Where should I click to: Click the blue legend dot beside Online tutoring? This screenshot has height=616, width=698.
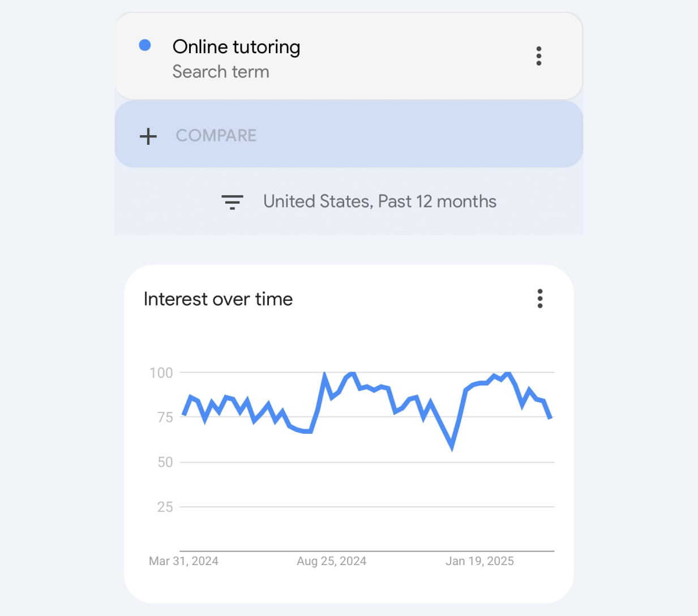coord(145,44)
